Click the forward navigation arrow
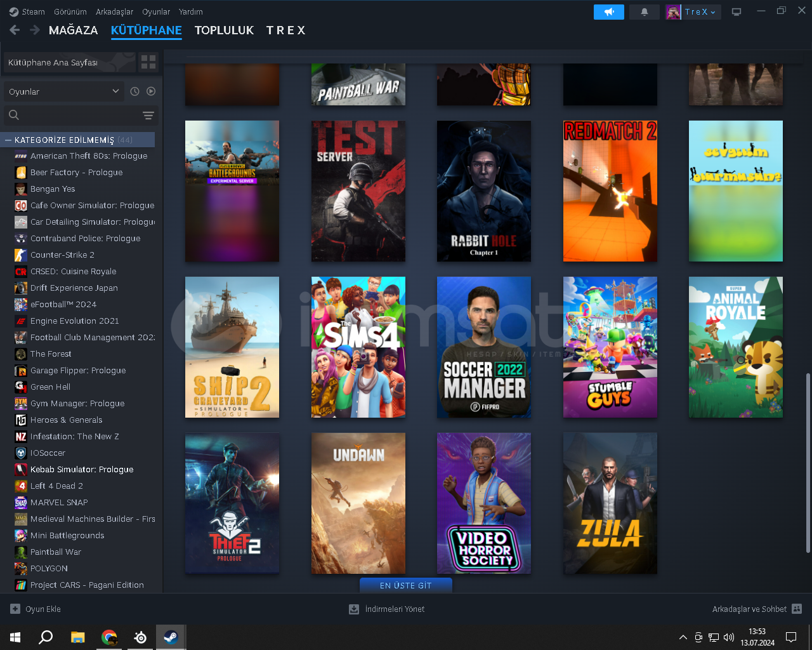Screen dimensions: 812x650 coord(35,30)
